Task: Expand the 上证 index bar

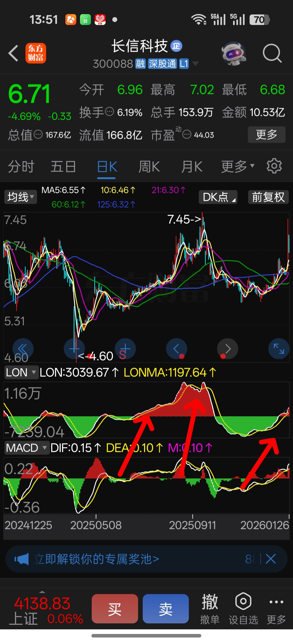Action: click(x=42, y=592)
